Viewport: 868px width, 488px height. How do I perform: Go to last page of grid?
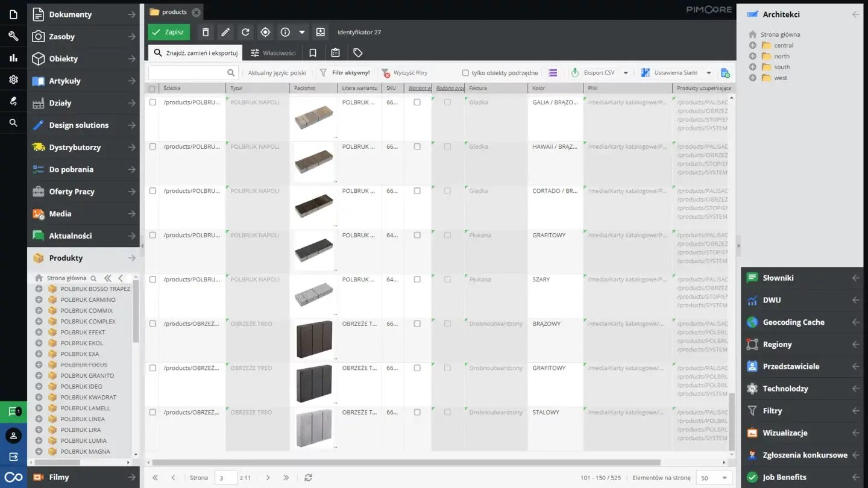(x=286, y=478)
